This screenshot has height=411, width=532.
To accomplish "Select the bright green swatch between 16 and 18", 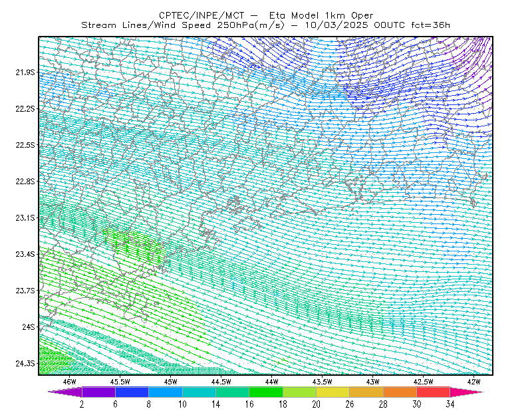I will coord(266,392).
